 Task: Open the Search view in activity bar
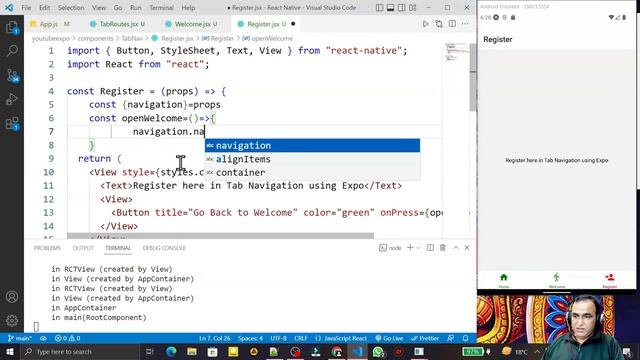coord(12,51)
